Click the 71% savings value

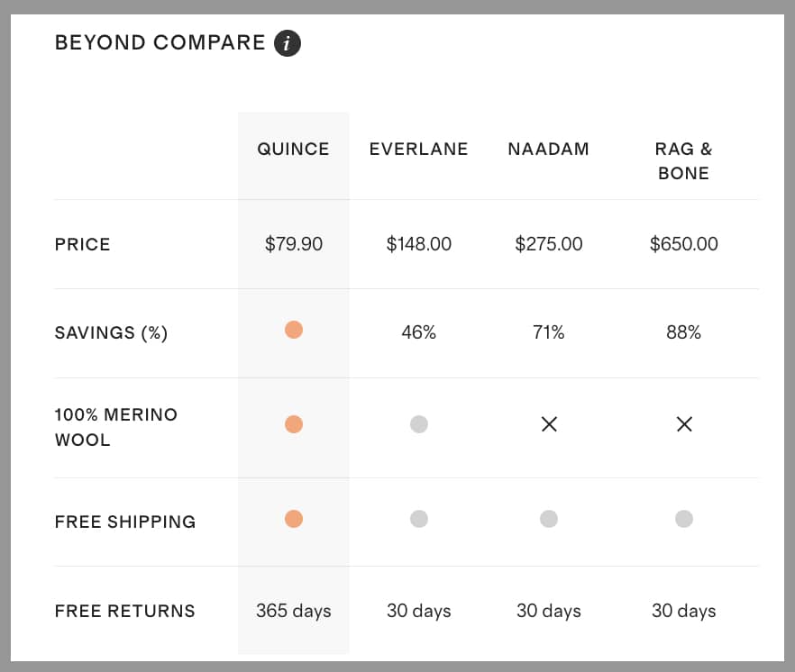tap(549, 332)
